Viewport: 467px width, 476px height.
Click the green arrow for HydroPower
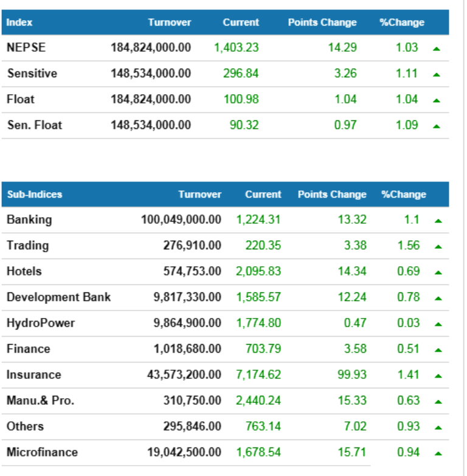(438, 325)
